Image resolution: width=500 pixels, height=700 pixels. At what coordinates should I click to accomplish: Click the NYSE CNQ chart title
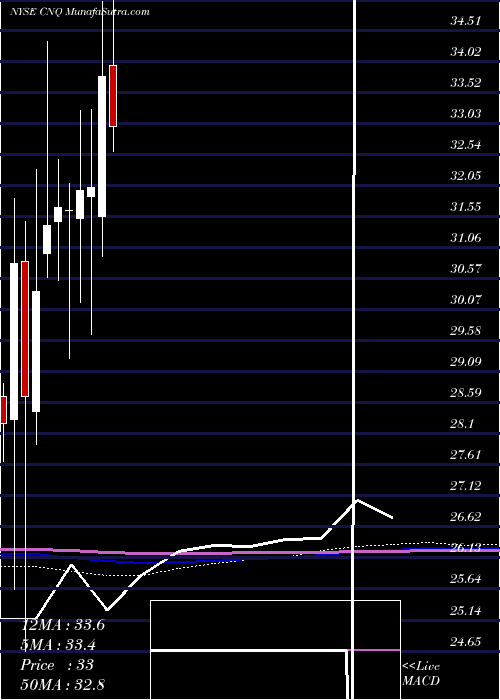[79, 12]
